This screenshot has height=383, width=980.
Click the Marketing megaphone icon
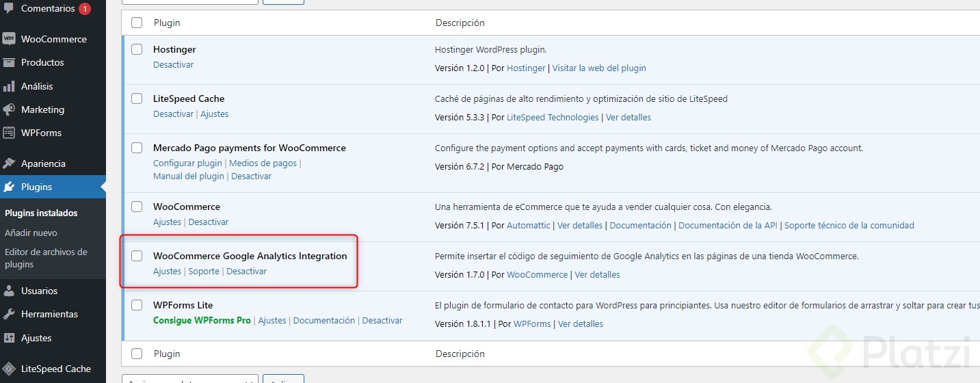[x=9, y=109]
